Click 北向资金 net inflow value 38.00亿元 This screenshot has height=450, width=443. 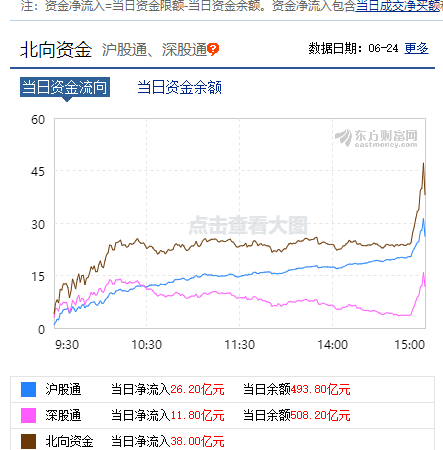pos(197,441)
